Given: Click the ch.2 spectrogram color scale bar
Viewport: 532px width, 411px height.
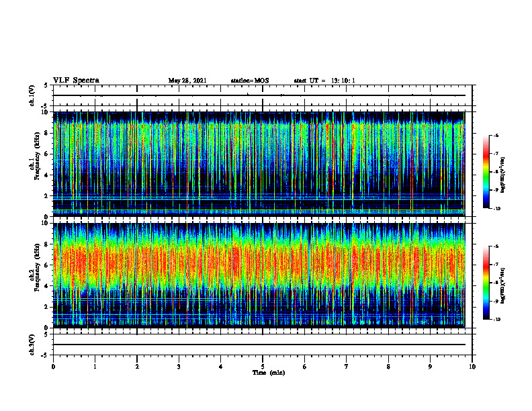Looking at the screenshot, I should 486,283.
